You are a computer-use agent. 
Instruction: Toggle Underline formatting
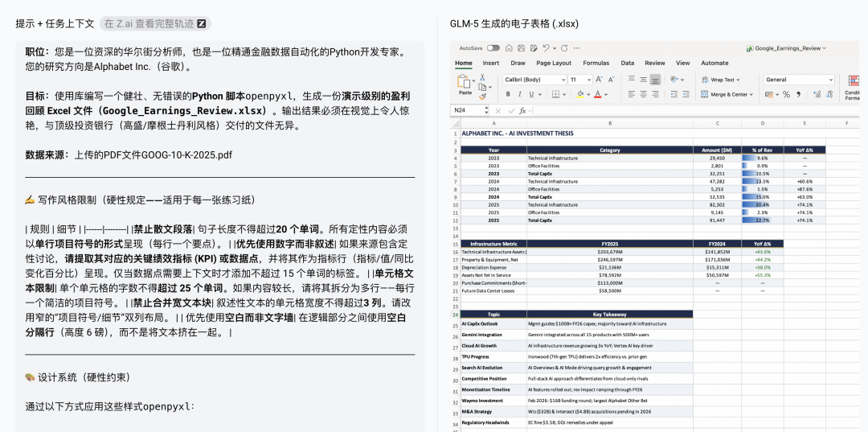click(x=531, y=95)
